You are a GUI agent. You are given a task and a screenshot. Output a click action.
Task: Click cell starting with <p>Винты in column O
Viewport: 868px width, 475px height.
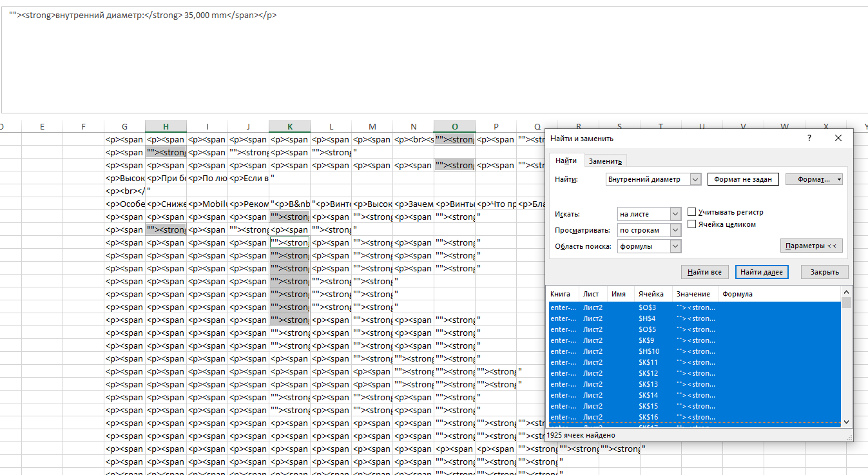pos(454,204)
